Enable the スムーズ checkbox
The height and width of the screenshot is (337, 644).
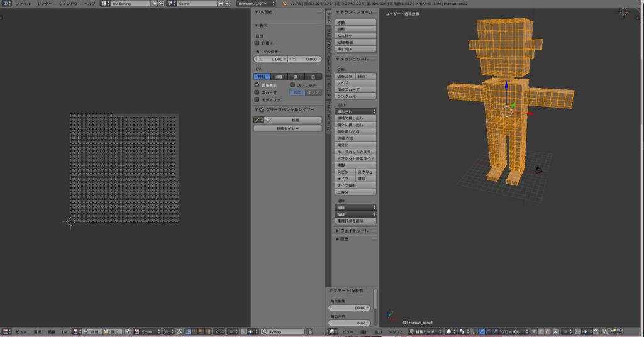pos(257,92)
